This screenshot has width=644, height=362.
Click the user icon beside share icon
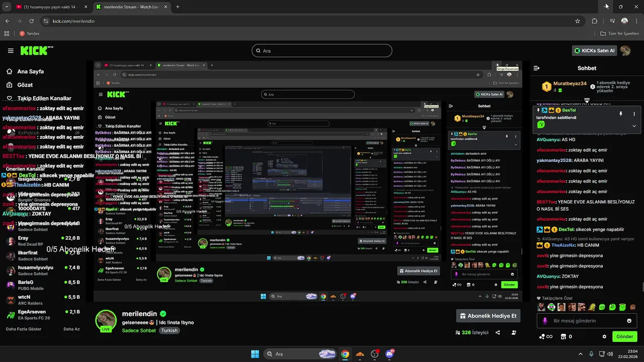pos(514,332)
